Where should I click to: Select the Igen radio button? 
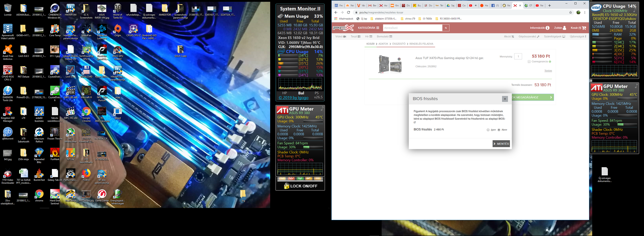click(x=488, y=130)
